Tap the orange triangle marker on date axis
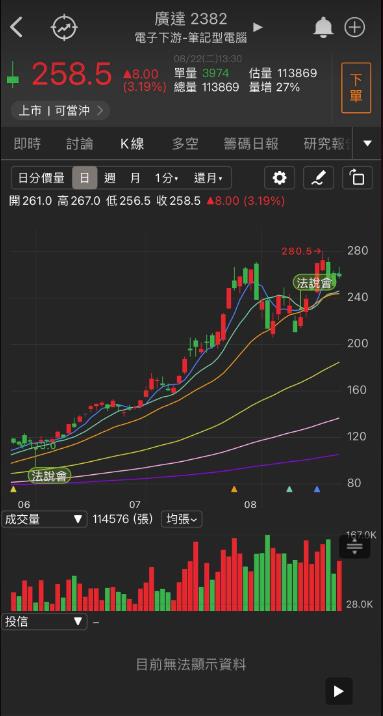 [x=234, y=489]
